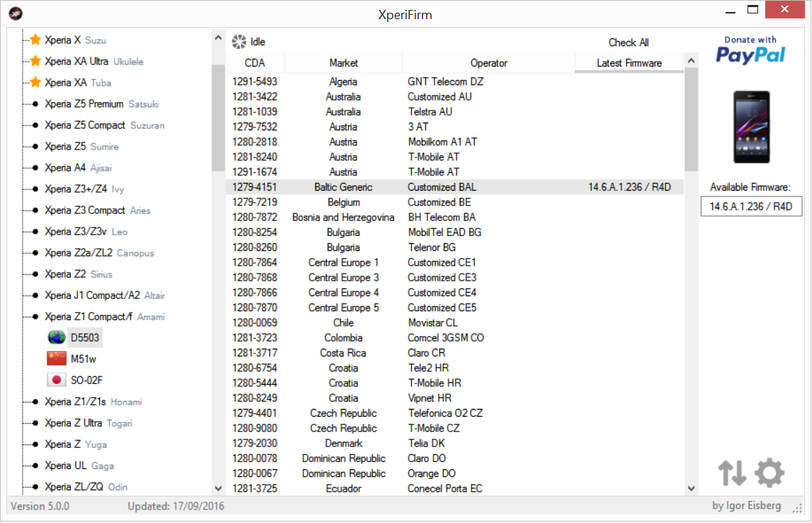Expand Xperia Z3+/Z4 Ivy node
Image resolution: width=812 pixels, height=523 pixels.
pyautogui.click(x=35, y=189)
